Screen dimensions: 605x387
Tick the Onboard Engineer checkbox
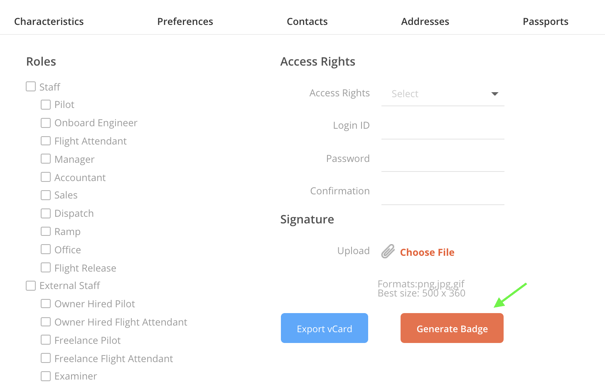(46, 123)
